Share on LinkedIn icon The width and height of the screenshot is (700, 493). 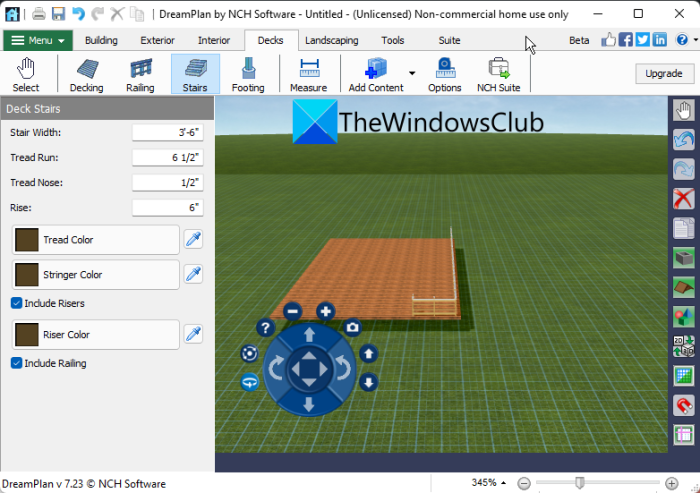[659, 40]
